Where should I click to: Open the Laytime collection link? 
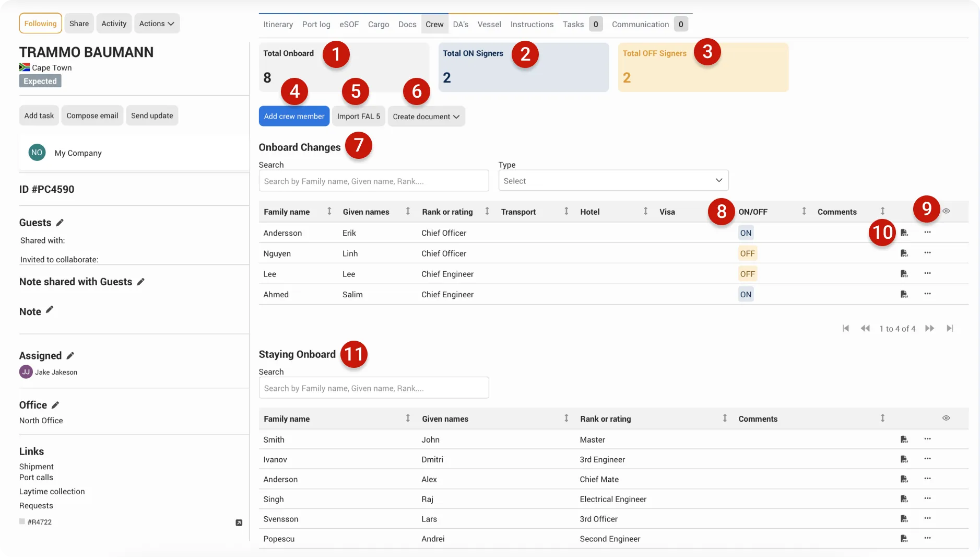point(52,492)
